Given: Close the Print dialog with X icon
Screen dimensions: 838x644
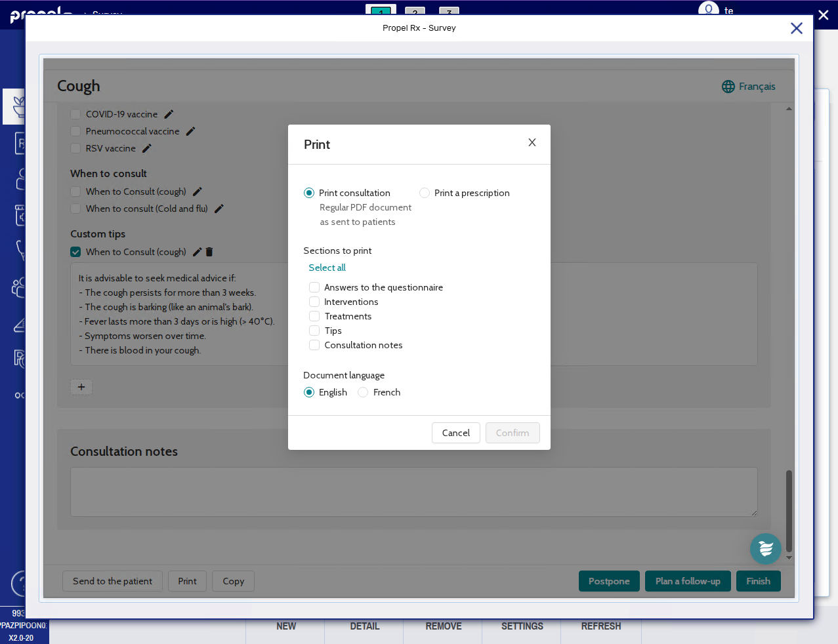Looking at the screenshot, I should click(x=532, y=142).
